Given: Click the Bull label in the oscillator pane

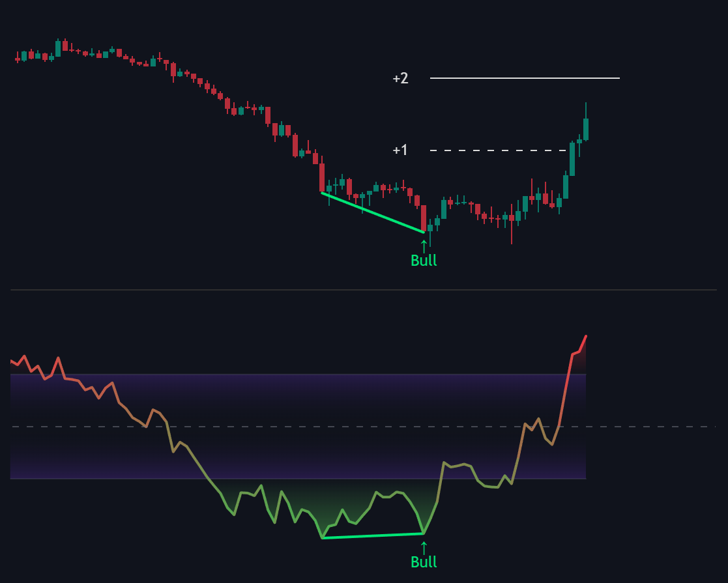Looking at the screenshot, I should pos(424,562).
